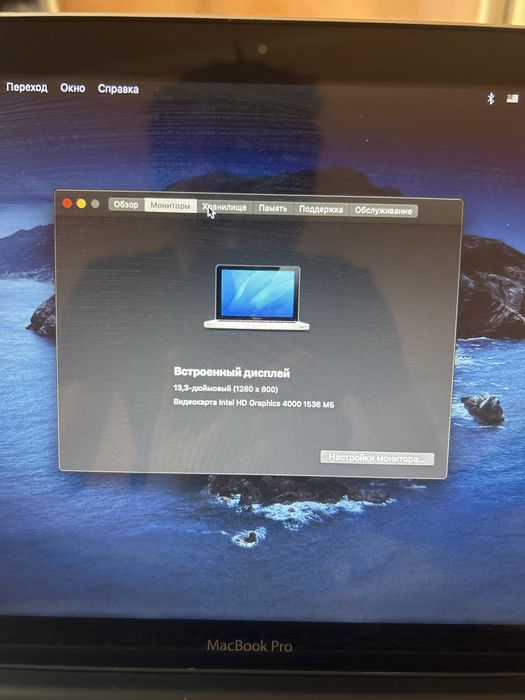Open the keyboard input flag icon
This screenshot has width=525, height=700.
pos(512,98)
